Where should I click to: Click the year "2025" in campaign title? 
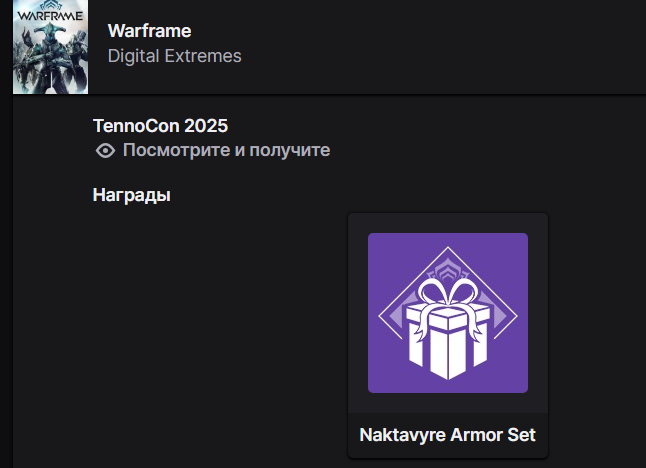pos(207,126)
